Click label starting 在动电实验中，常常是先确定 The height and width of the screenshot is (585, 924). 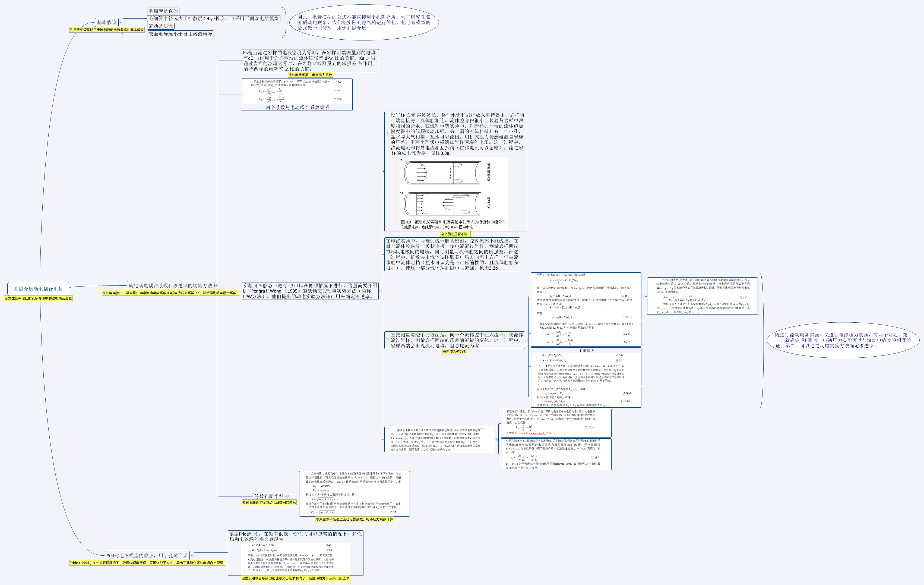pos(170,293)
